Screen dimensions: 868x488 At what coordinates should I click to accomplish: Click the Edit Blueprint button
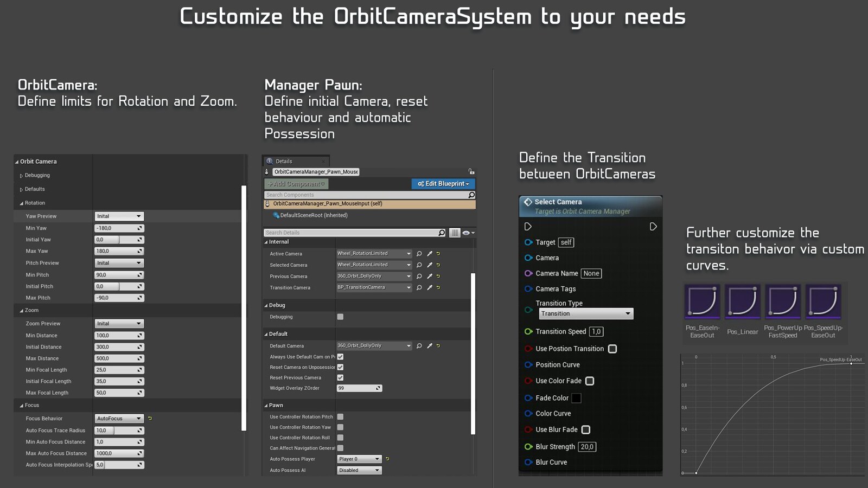(443, 184)
